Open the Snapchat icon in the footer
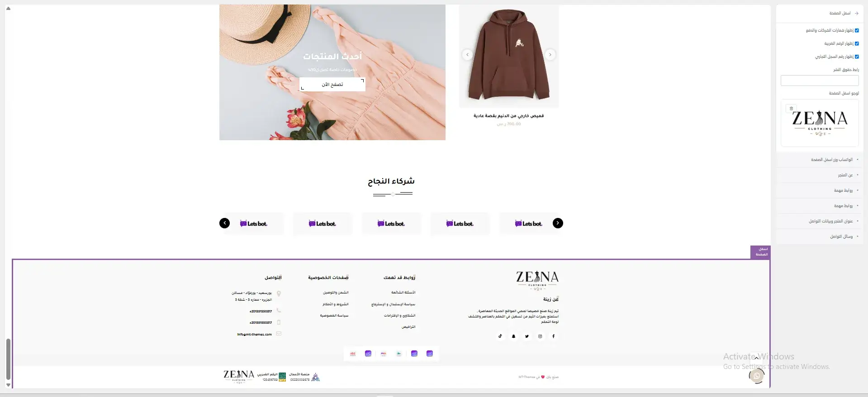The width and height of the screenshot is (868, 397). [x=514, y=336]
